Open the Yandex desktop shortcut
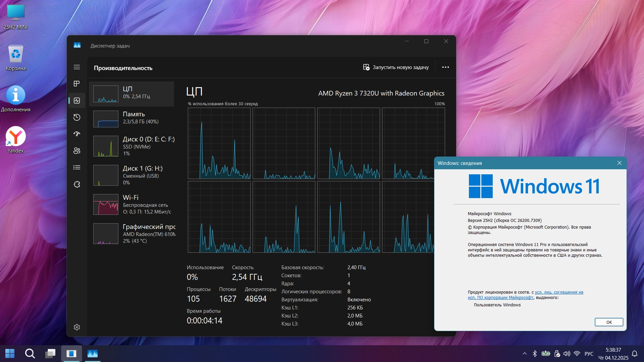644x362 pixels. (x=16, y=140)
